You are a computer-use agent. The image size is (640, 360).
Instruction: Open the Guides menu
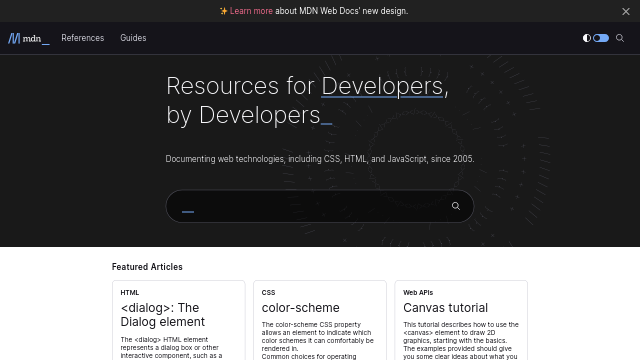pyautogui.click(x=133, y=38)
